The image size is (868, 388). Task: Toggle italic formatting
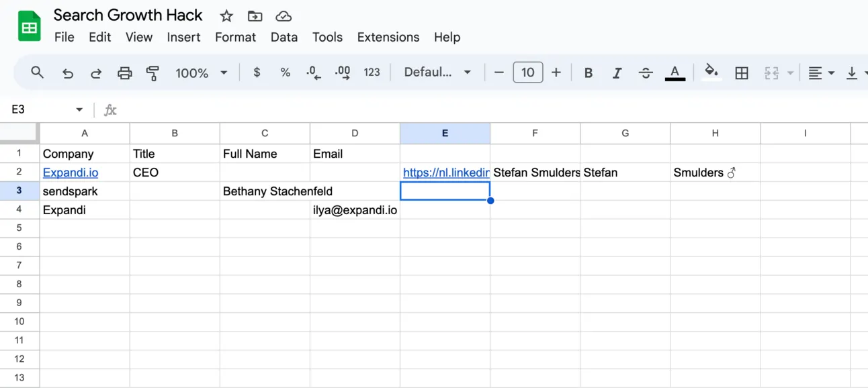(x=617, y=73)
